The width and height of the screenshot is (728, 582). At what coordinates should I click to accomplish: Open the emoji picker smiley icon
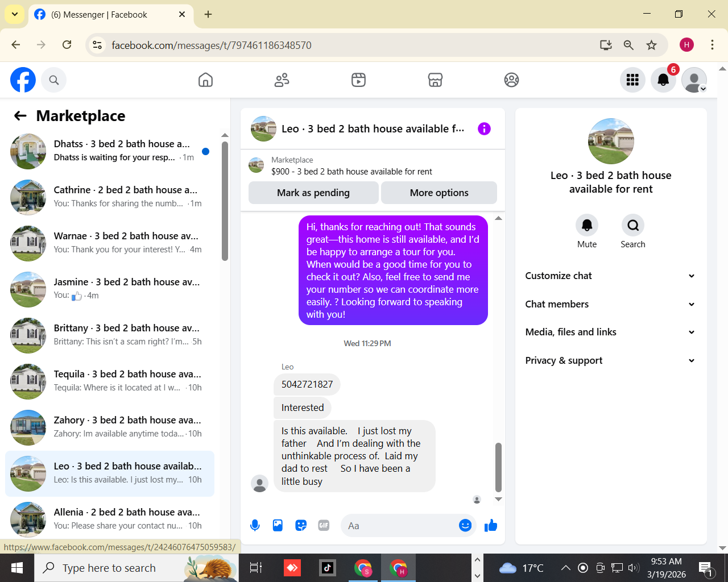[x=465, y=525]
